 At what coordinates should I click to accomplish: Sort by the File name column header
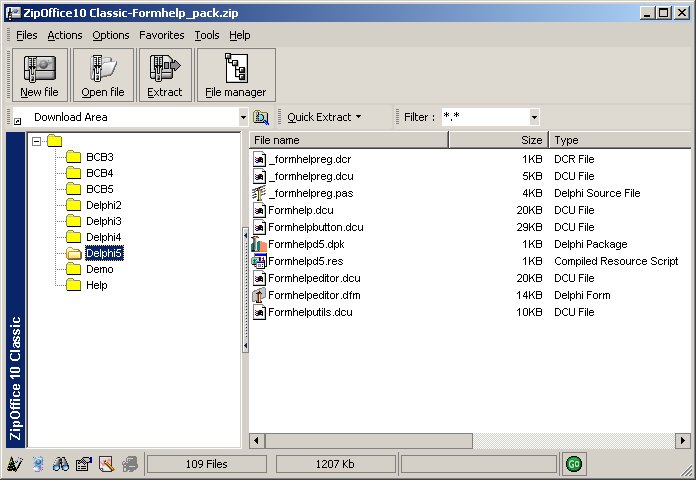[x=349, y=140]
